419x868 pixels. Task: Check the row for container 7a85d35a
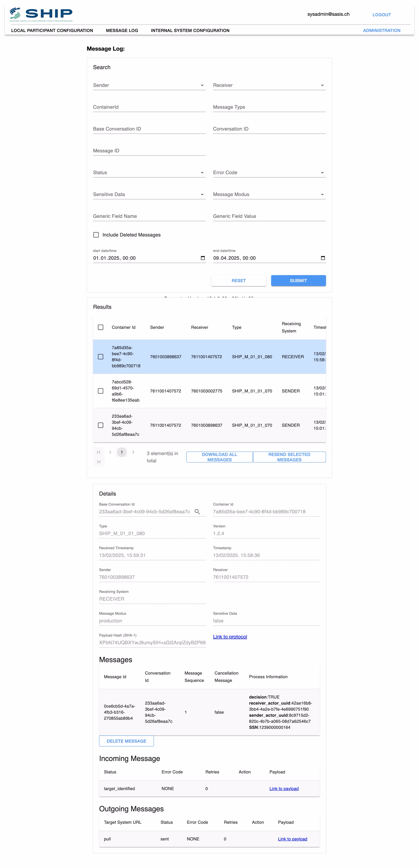(x=100, y=357)
